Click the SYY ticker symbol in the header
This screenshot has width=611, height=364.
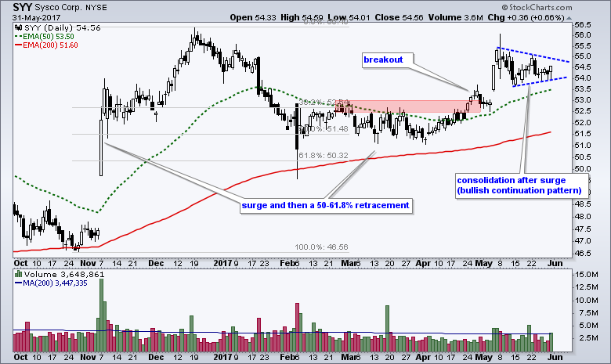(23, 7)
